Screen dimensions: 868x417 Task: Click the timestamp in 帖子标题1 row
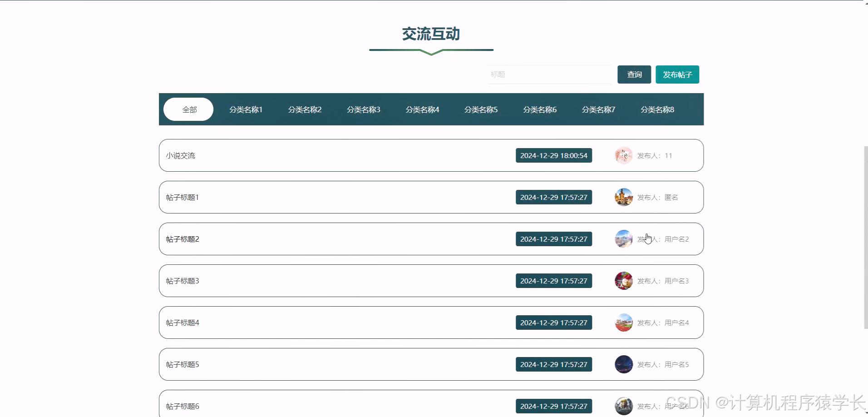[x=554, y=197]
